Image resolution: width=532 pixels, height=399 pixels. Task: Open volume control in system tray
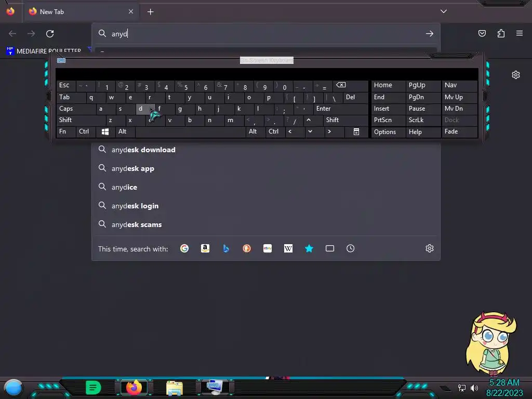[474, 388]
